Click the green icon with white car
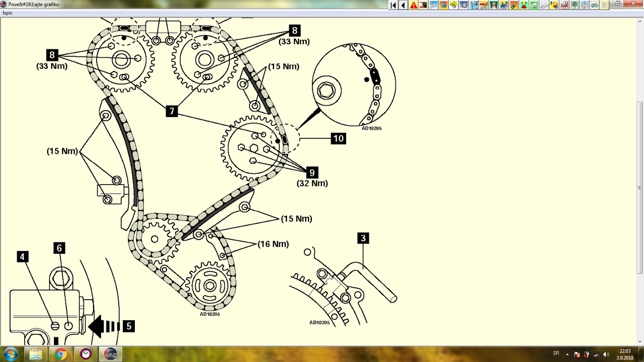This screenshot has width=644, height=362. [534, 5]
